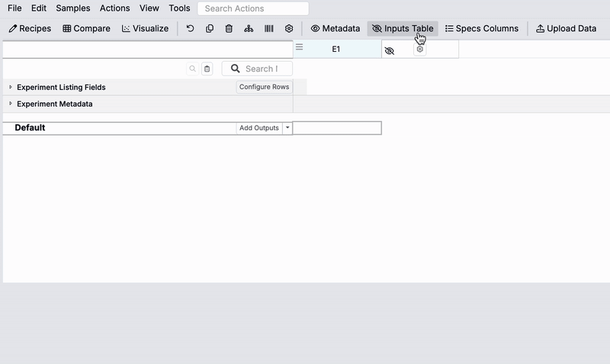Click the toolbar settings gear icon
The image size is (610, 364).
[x=289, y=28]
